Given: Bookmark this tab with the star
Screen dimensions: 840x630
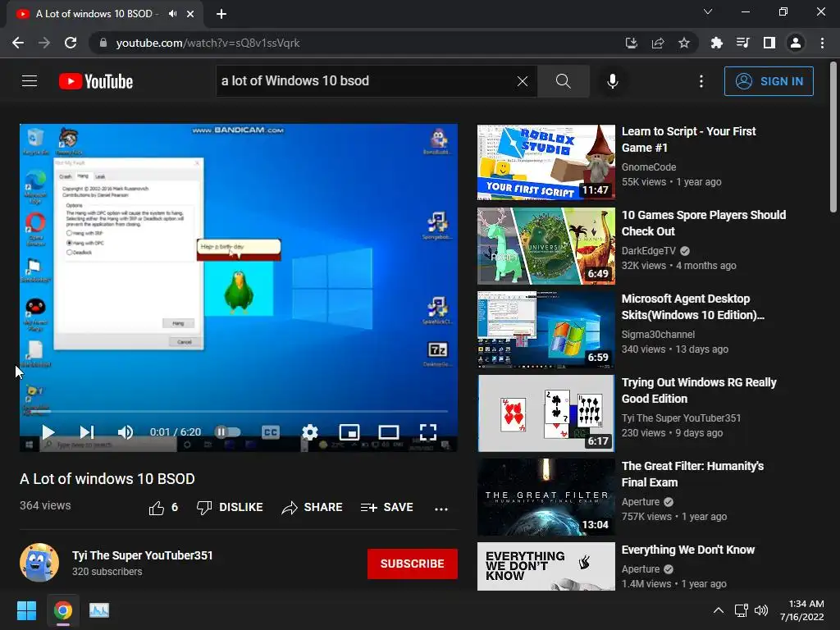Looking at the screenshot, I should point(684,43).
